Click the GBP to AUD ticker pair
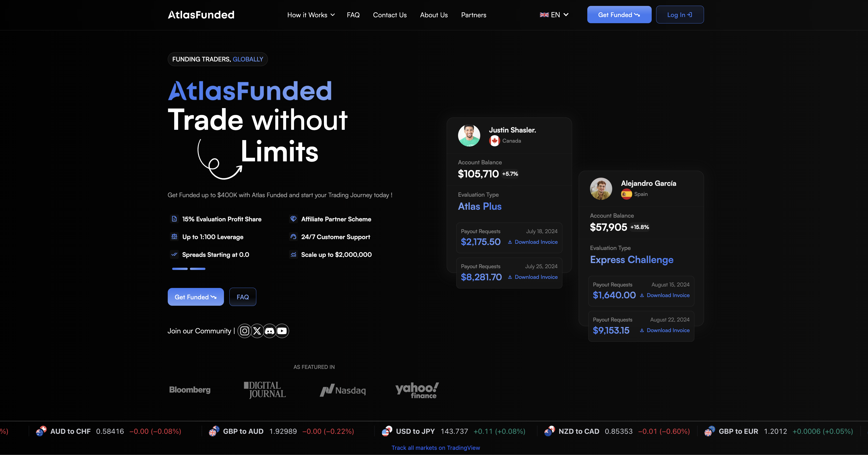The image size is (868, 455). tap(243, 431)
